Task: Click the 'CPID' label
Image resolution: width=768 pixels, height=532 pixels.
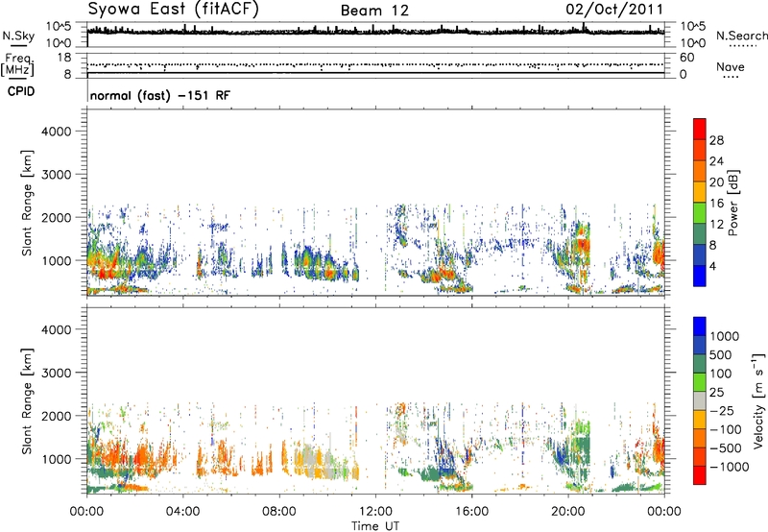Action: coord(21,91)
